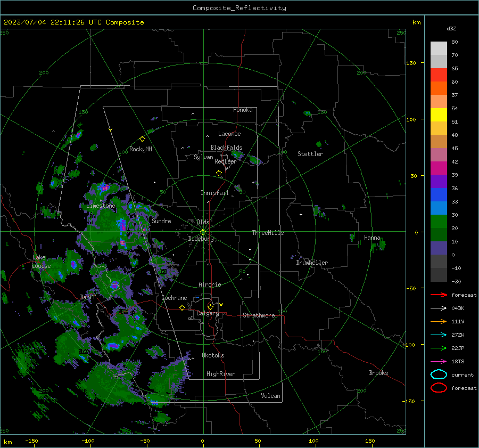Click the 51 dBZ yellow swatch
The image size is (479, 448).
[439, 115]
